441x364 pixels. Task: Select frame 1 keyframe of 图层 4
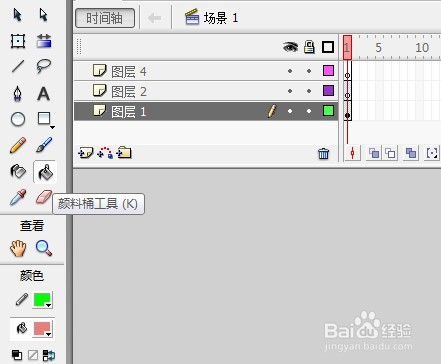click(x=347, y=71)
